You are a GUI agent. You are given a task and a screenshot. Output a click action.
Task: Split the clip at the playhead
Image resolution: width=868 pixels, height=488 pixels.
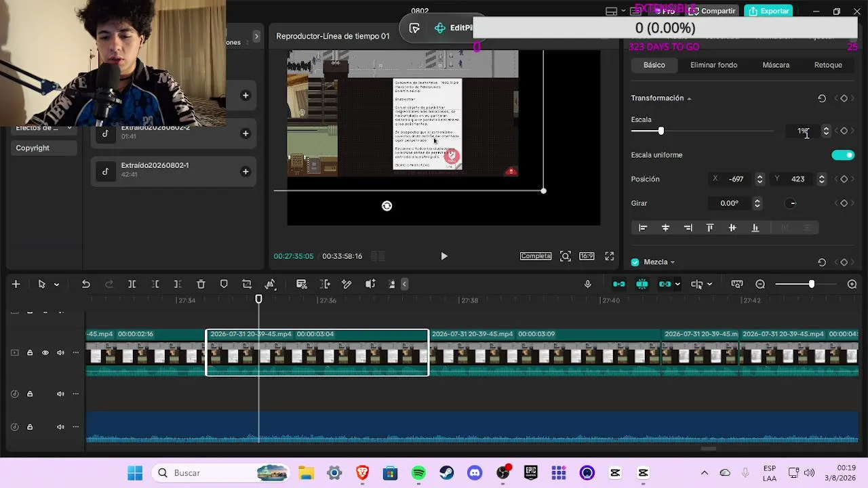coord(132,284)
